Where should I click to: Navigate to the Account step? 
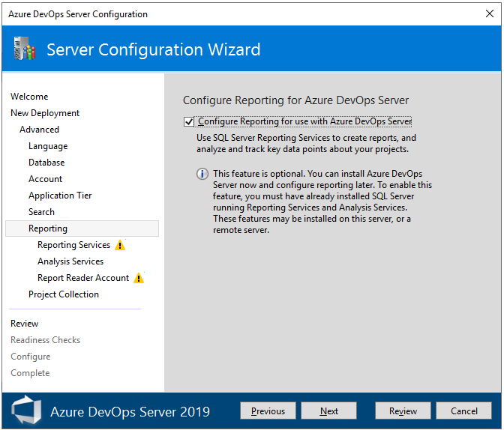point(46,179)
